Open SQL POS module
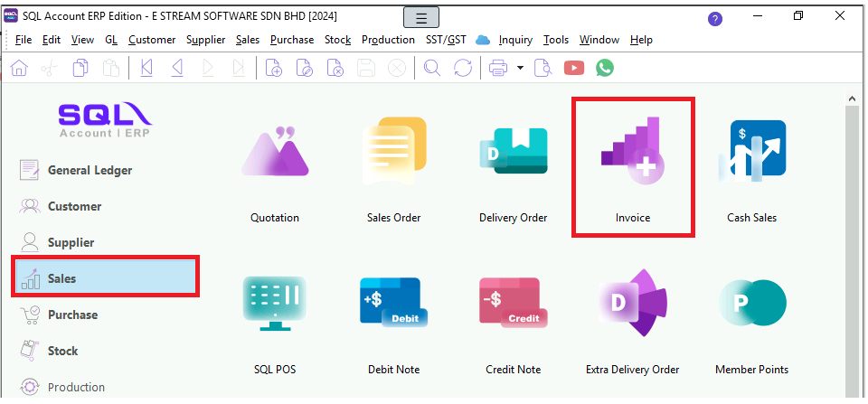 coord(275,304)
